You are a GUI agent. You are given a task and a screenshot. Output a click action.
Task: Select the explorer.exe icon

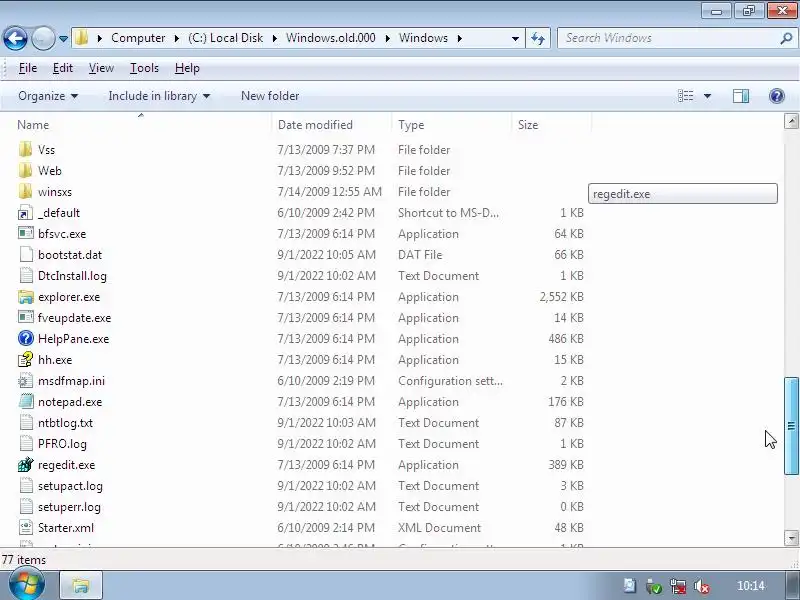point(26,296)
